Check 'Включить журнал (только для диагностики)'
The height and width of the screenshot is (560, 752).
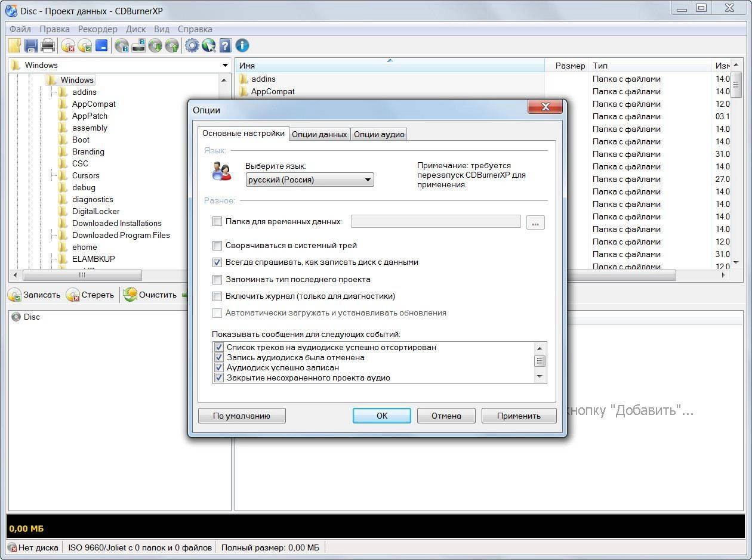(x=217, y=296)
